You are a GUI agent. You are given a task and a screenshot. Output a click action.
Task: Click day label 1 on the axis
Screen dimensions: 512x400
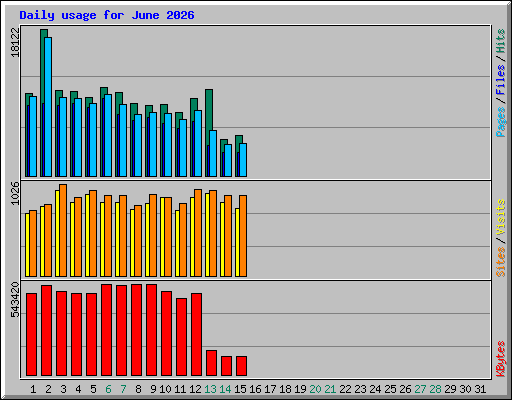coord(33,389)
